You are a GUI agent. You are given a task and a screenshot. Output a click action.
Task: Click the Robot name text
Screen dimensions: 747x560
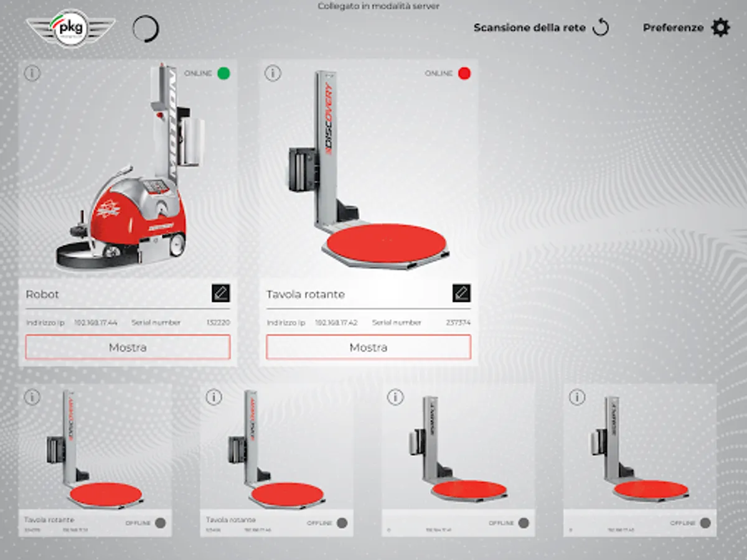[42, 294]
